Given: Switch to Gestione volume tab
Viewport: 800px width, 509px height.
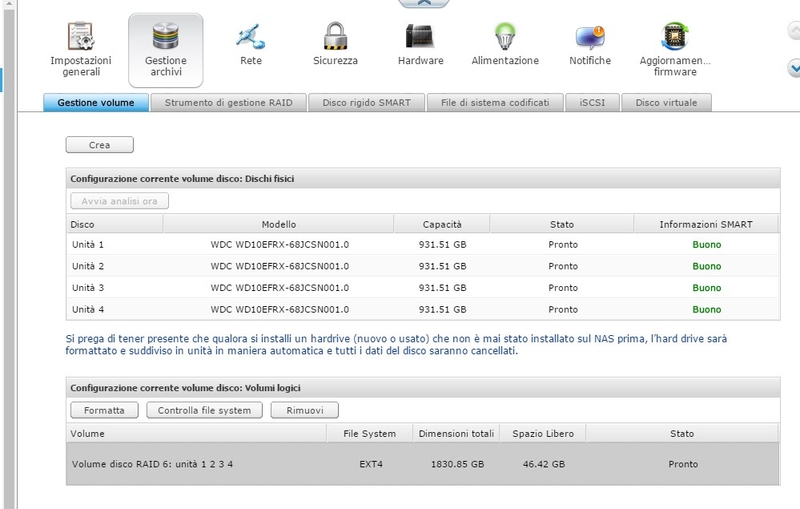Looking at the screenshot, I should 96,102.
